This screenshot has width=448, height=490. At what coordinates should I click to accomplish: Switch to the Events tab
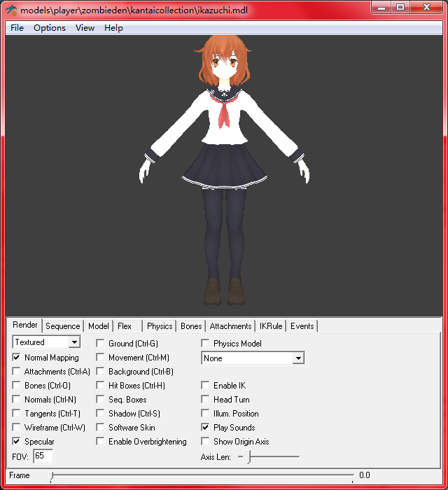click(302, 326)
